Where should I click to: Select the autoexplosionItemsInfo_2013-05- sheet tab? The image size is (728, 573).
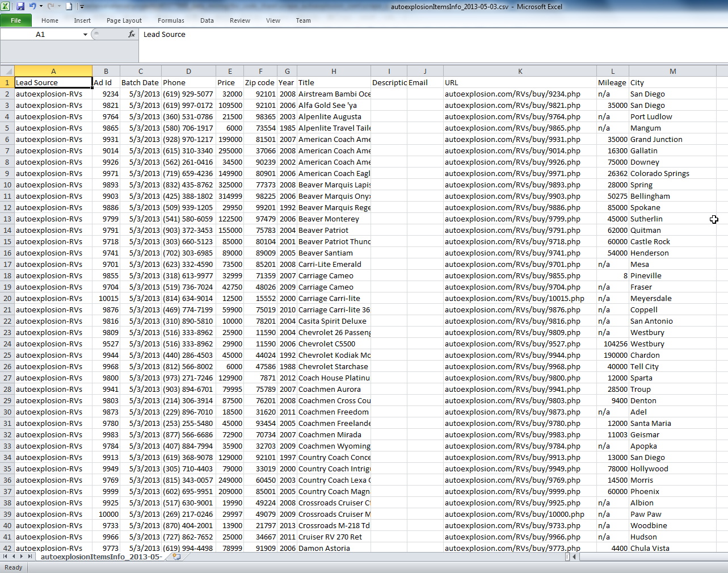[x=102, y=557]
